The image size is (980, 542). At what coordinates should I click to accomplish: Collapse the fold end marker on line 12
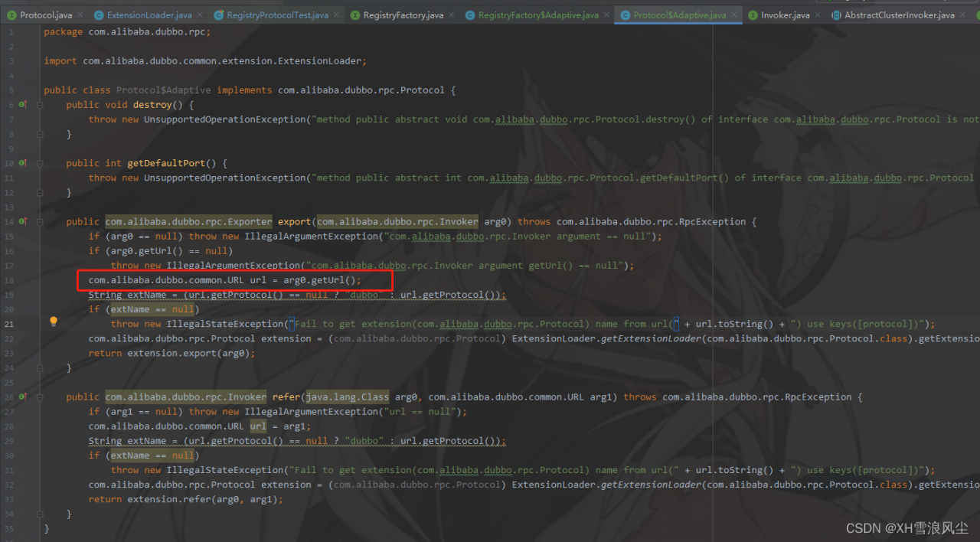tap(40, 192)
